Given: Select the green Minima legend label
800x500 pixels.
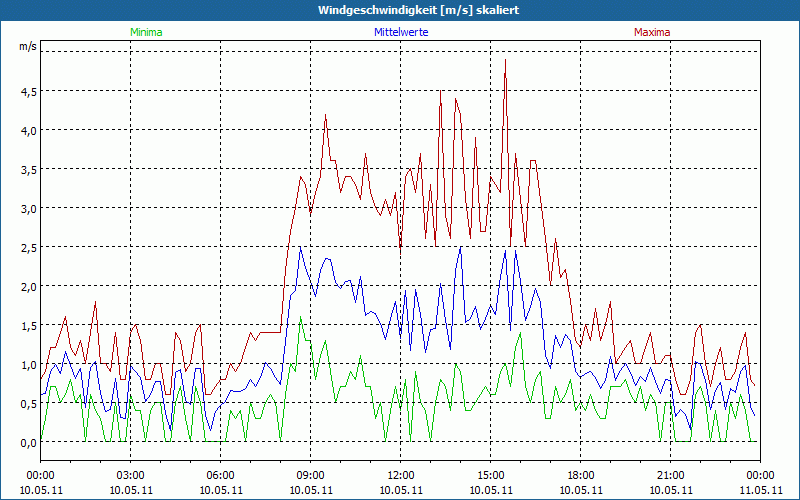Looking at the screenshot, I should pyautogui.click(x=146, y=32).
